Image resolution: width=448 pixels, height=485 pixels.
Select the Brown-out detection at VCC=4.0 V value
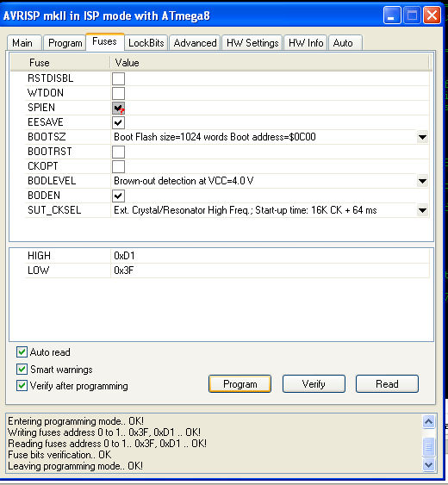pos(184,181)
